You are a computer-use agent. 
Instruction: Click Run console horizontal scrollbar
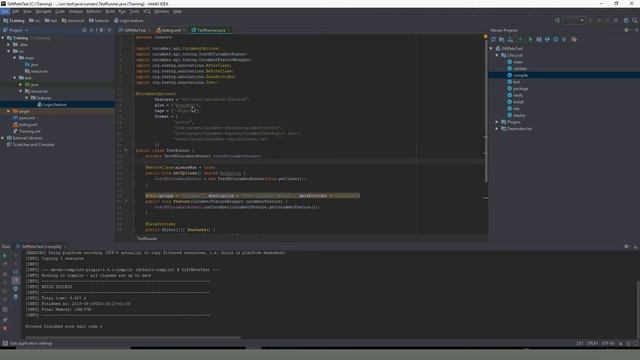click(133, 338)
